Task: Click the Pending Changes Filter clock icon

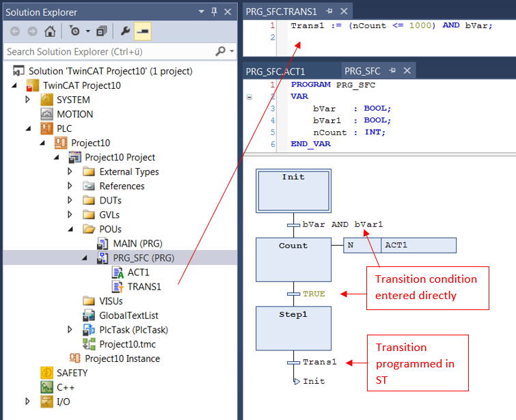Action: tap(75, 31)
